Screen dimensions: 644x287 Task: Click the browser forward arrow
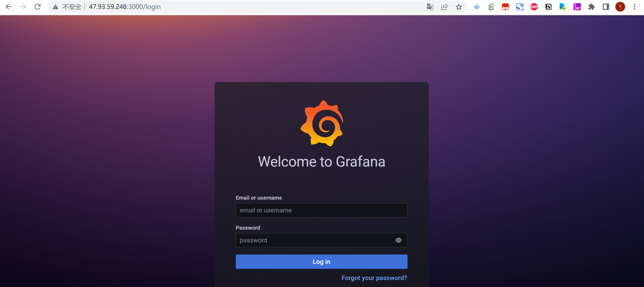coord(23,7)
